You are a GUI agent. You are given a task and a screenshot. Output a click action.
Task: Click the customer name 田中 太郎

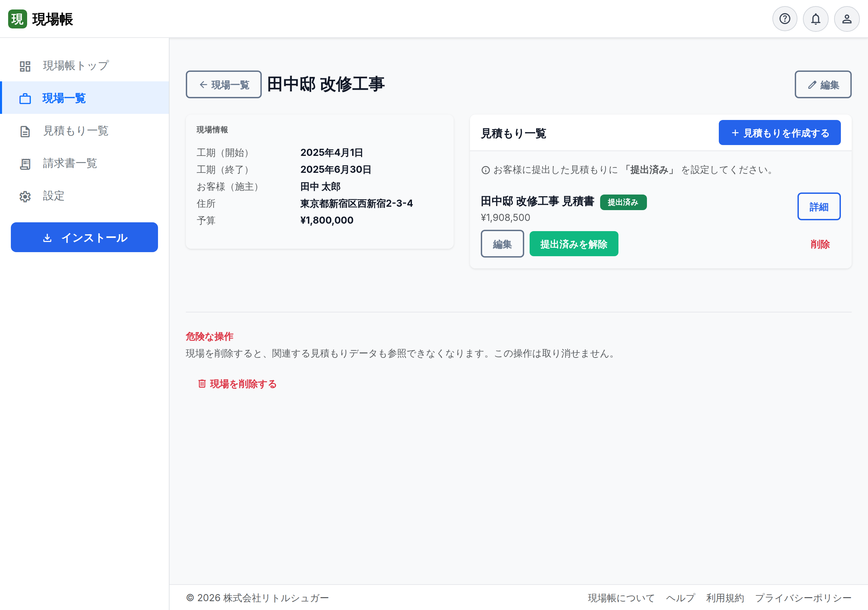pos(320,187)
